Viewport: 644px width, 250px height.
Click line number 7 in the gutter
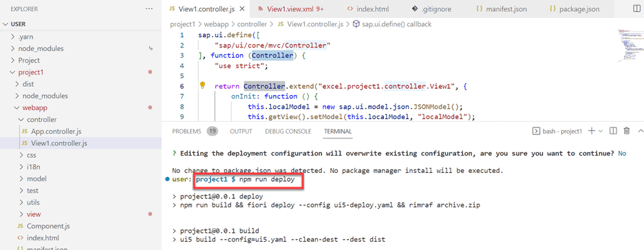(x=182, y=96)
